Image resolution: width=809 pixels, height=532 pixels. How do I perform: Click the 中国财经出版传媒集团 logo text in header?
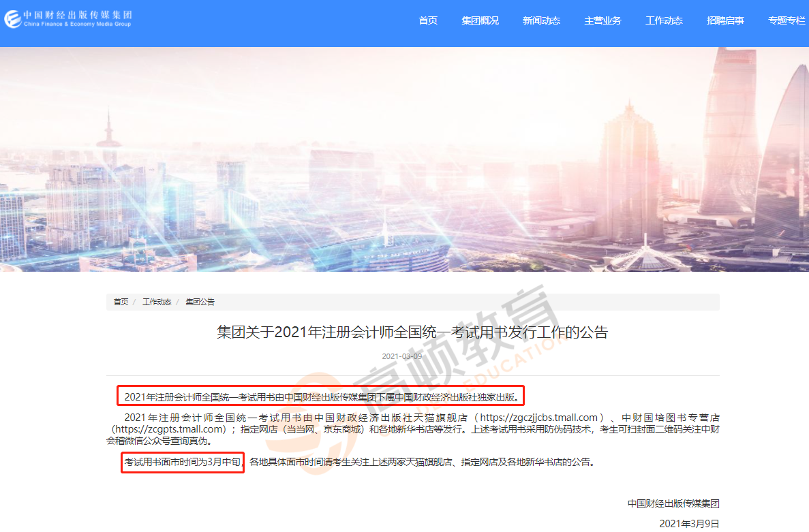click(x=77, y=14)
